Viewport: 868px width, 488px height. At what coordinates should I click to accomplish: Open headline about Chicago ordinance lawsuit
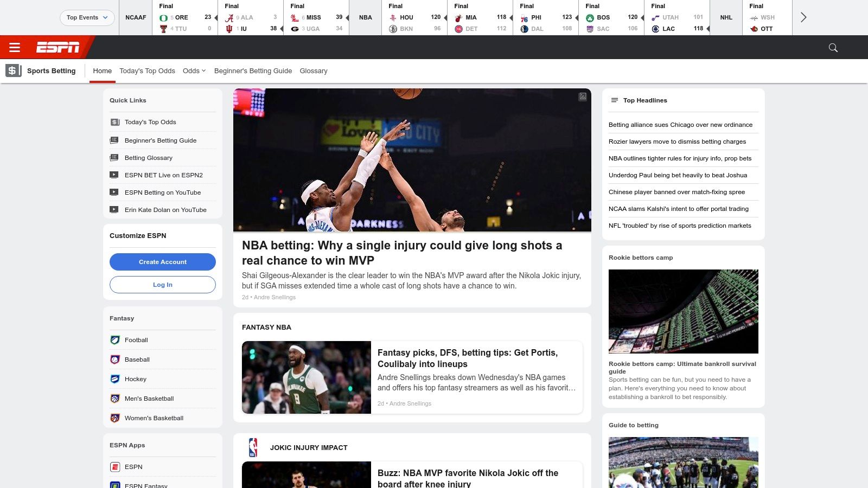click(x=680, y=125)
